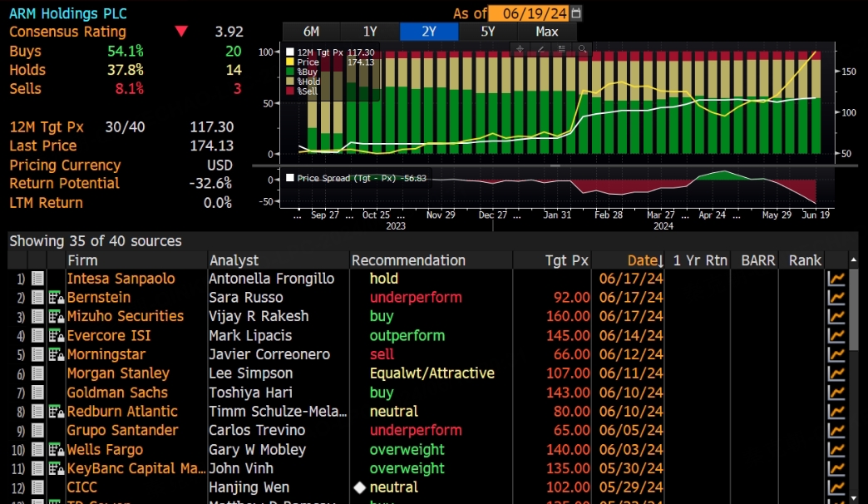Open the magnifier zoom tool on the chart
This screenshot has width=868, height=504.
point(582,49)
